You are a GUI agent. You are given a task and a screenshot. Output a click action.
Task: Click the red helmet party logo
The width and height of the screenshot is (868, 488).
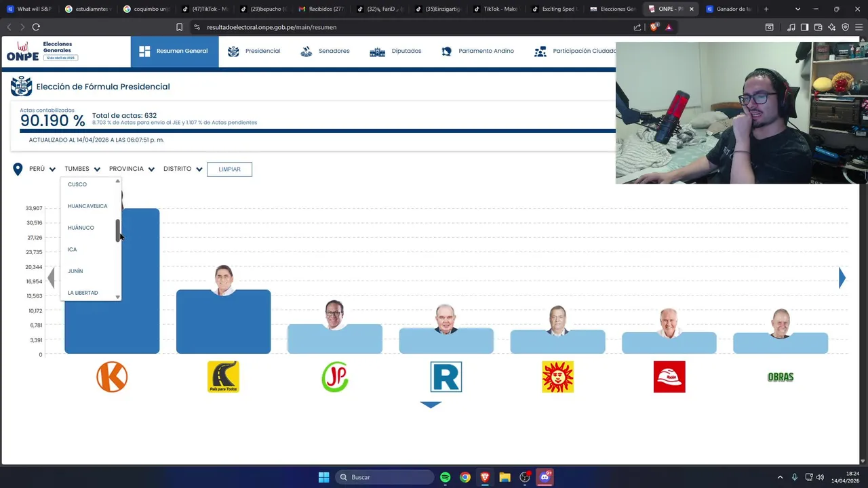669,377
